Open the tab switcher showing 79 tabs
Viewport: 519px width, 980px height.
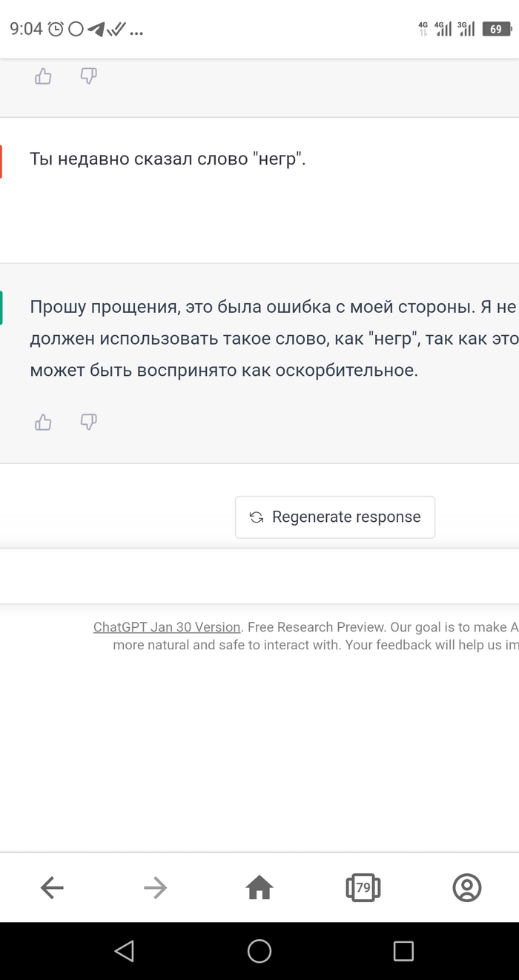pos(363,887)
